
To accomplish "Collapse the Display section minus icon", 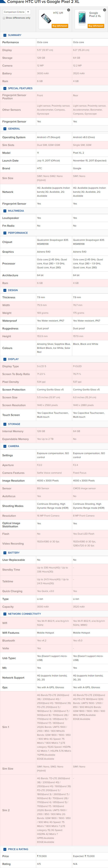I will [5, 359].
